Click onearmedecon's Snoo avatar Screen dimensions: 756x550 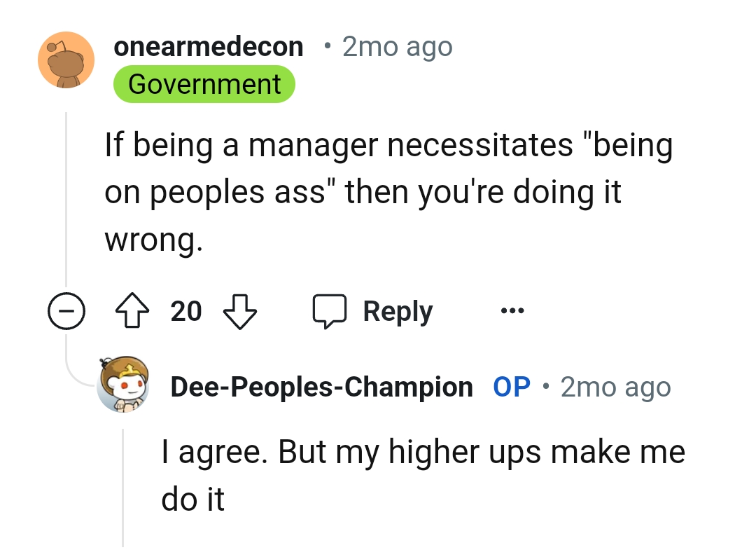click(66, 60)
